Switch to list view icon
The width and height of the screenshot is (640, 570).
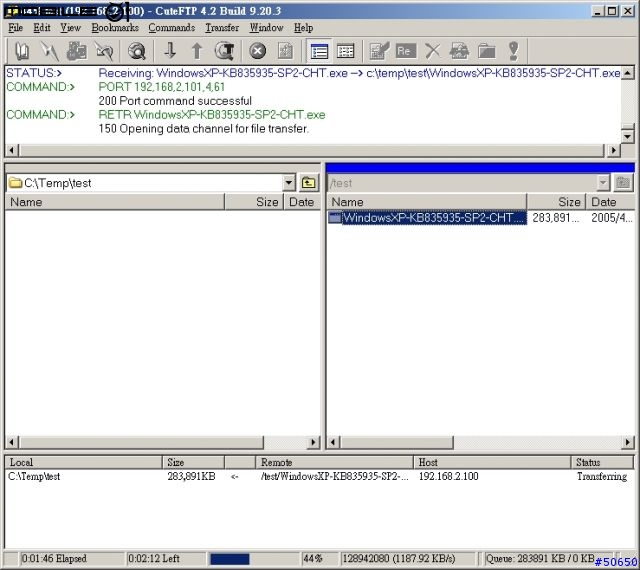319,51
